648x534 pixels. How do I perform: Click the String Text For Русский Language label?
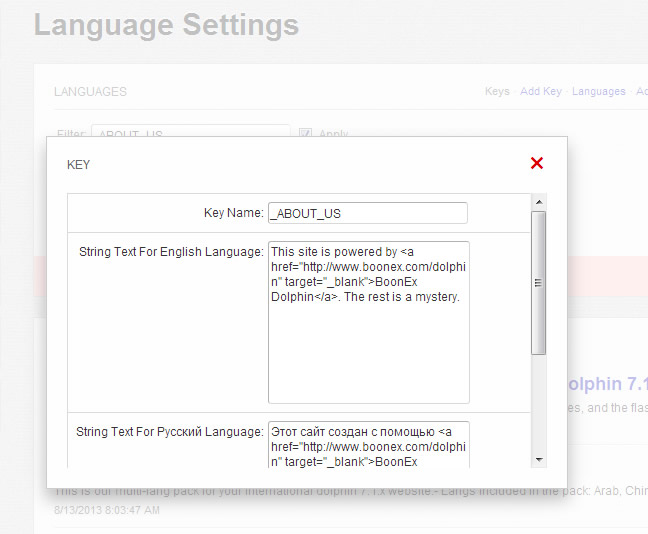coord(169,432)
